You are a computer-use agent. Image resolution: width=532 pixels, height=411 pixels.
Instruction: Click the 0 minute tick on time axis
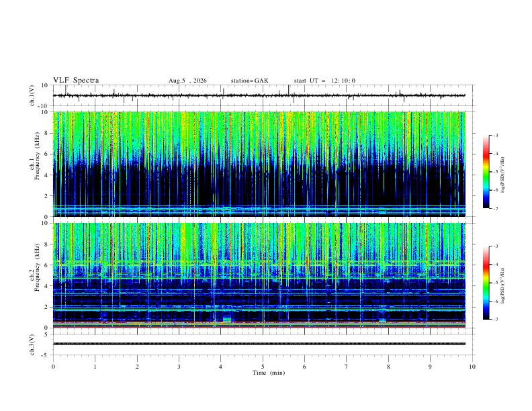pos(53,367)
